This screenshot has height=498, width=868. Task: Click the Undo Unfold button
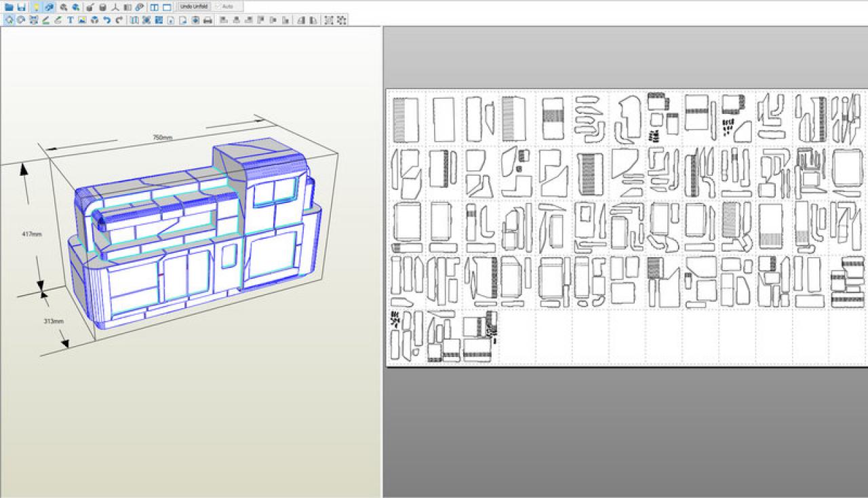coord(195,6)
